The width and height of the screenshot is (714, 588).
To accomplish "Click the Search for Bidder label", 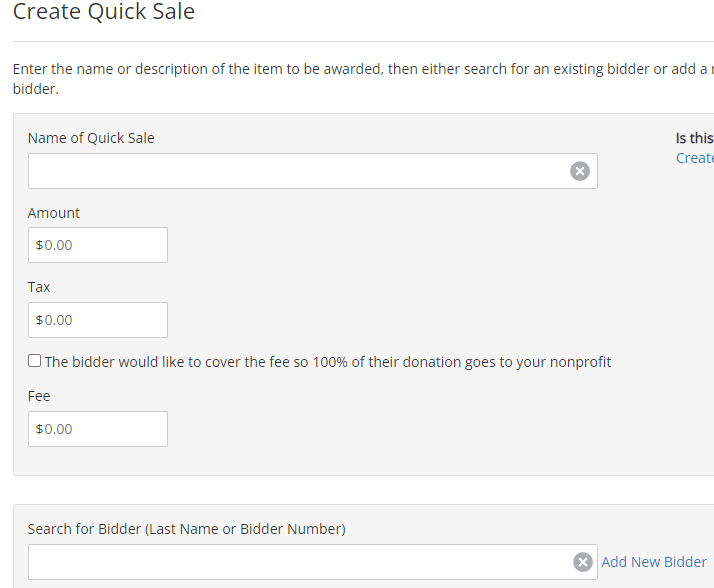I will coord(187,529).
